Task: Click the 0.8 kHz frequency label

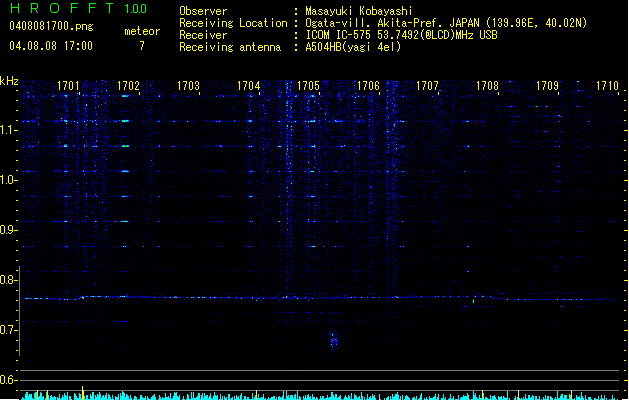Action: click(x=8, y=280)
